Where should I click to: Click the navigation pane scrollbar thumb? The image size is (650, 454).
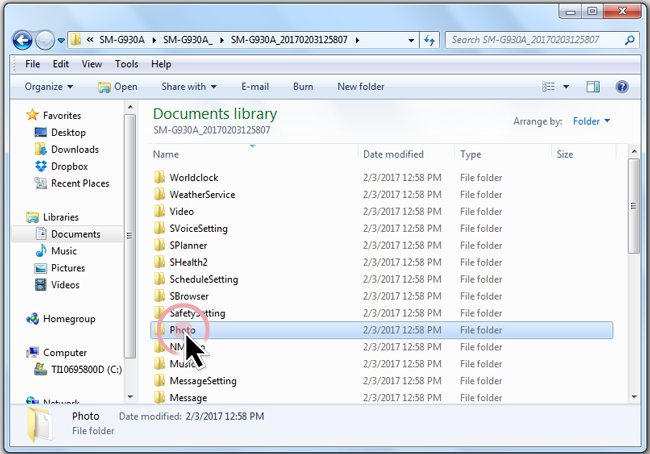(x=130, y=236)
